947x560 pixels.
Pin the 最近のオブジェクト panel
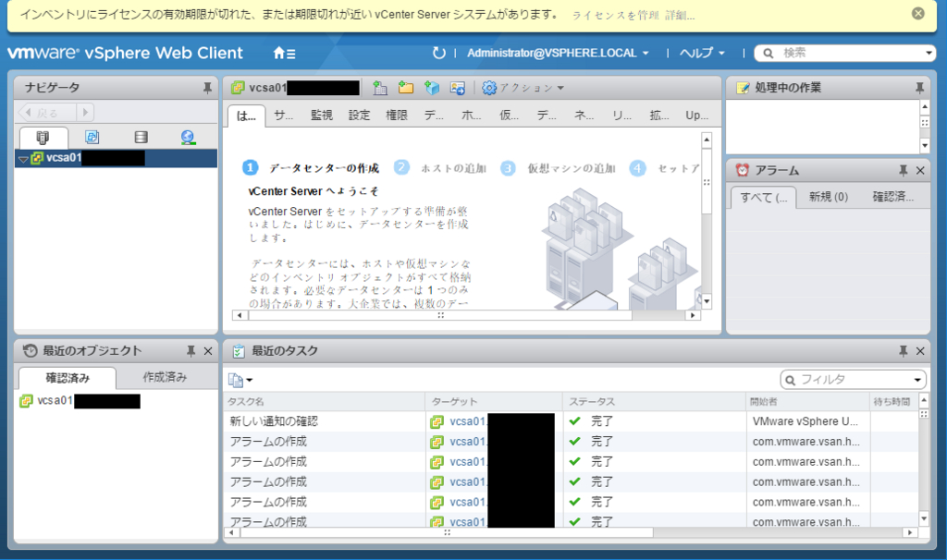(191, 351)
